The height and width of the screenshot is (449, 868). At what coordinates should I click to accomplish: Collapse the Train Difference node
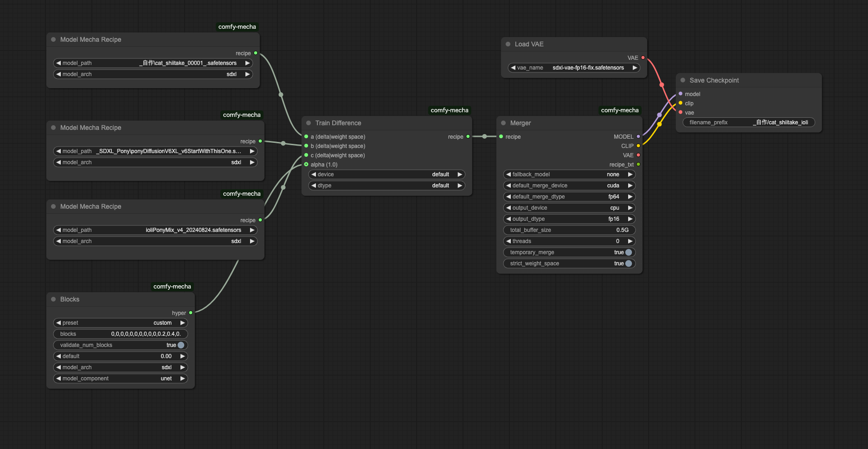point(309,123)
